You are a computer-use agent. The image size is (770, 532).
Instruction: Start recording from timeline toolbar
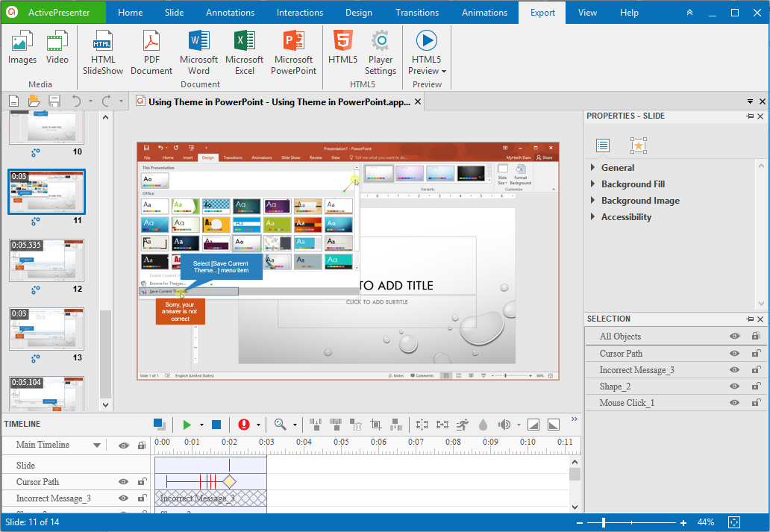(x=244, y=425)
